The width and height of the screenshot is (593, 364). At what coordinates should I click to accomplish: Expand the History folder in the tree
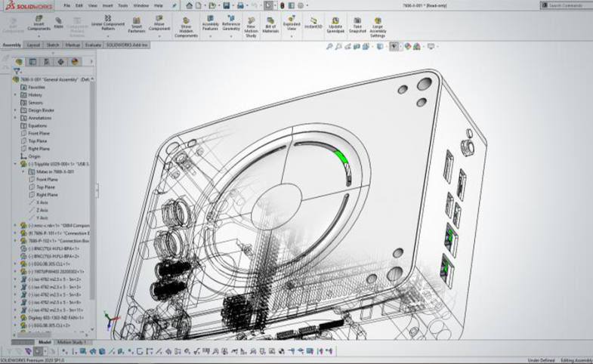pyautogui.click(x=15, y=95)
